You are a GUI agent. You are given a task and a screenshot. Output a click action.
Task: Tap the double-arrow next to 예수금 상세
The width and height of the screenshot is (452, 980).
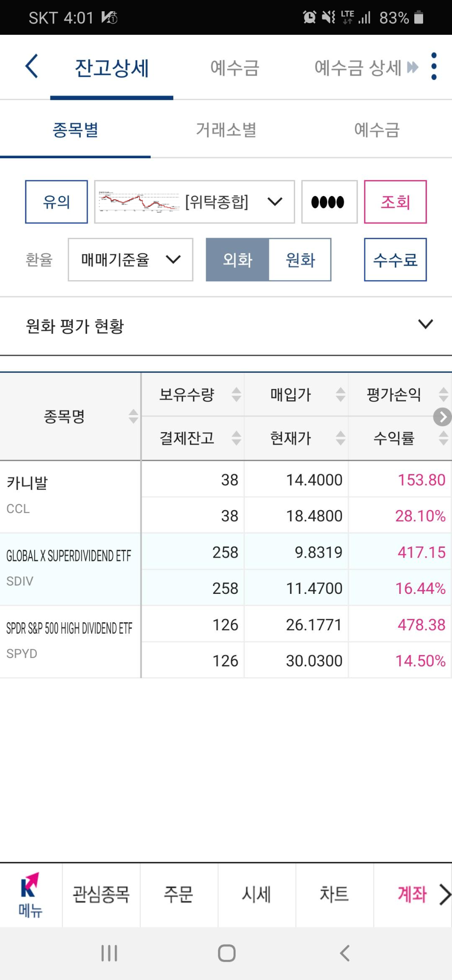click(x=413, y=67)
